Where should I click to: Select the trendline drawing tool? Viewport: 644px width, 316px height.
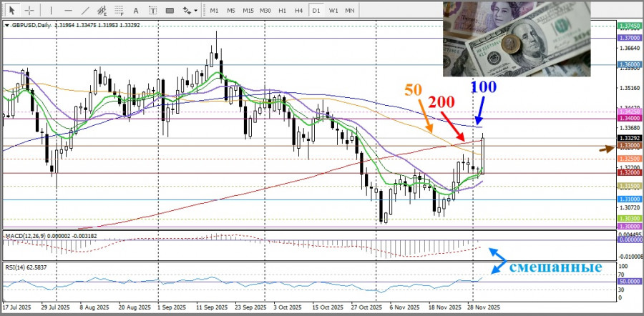coord(85,11)
